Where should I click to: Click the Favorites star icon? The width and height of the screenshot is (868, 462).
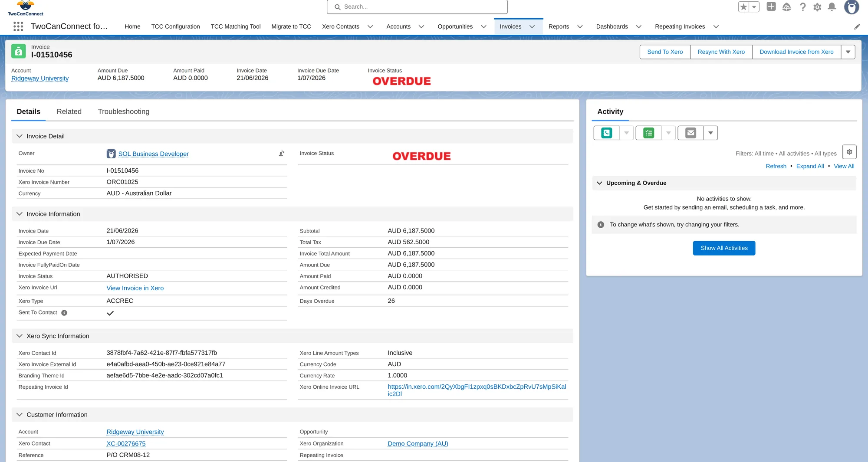[744, 7]
